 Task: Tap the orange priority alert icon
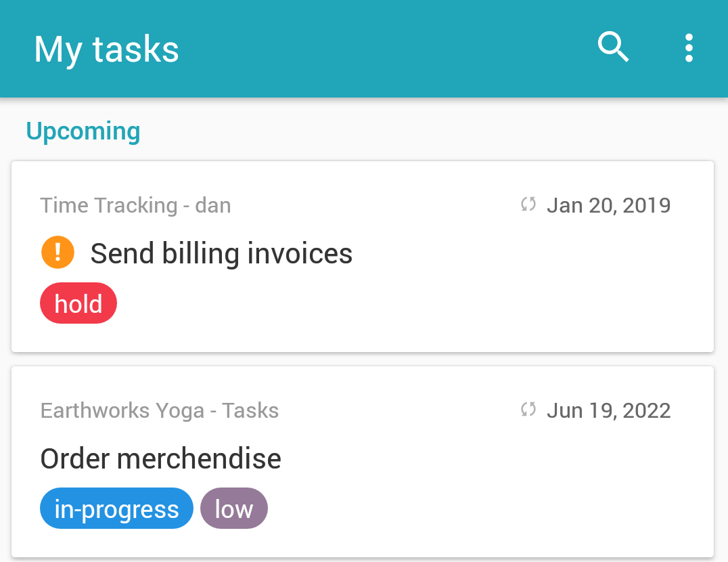(58, 252)
